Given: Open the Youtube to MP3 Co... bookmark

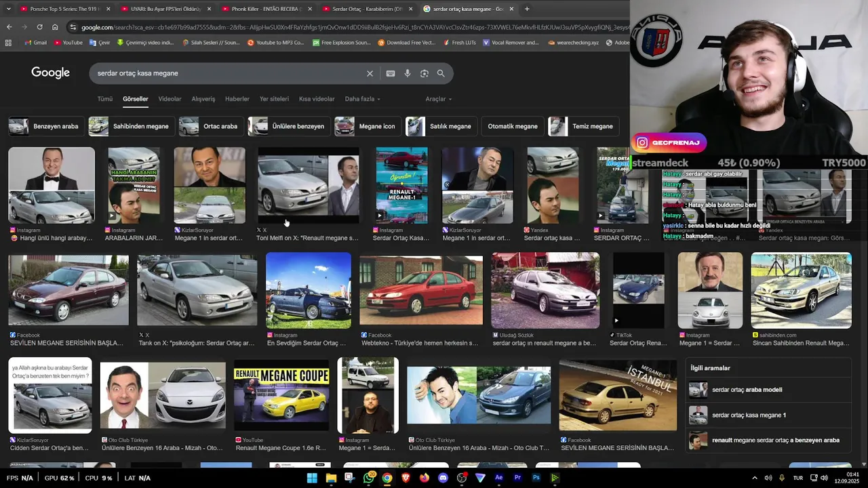Looking at the screenshot, I should (x=276, y=43).
